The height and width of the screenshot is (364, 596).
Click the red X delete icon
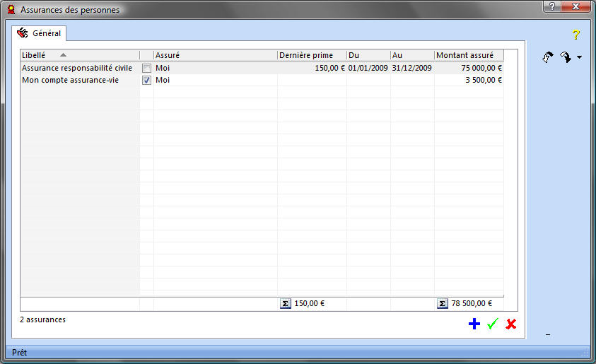(511, 324)
